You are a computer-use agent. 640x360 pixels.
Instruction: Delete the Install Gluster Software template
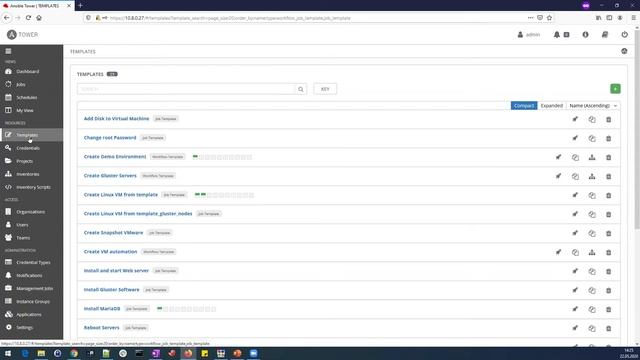609,290
